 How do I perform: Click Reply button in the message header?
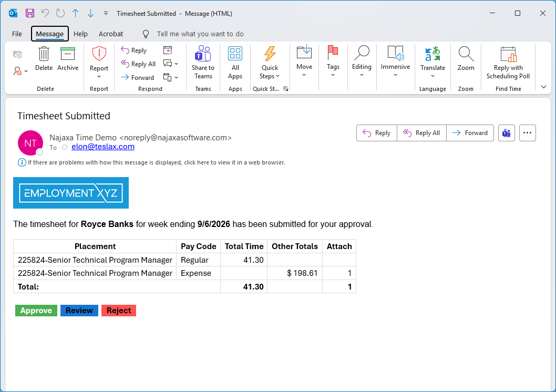click(377, 133)
